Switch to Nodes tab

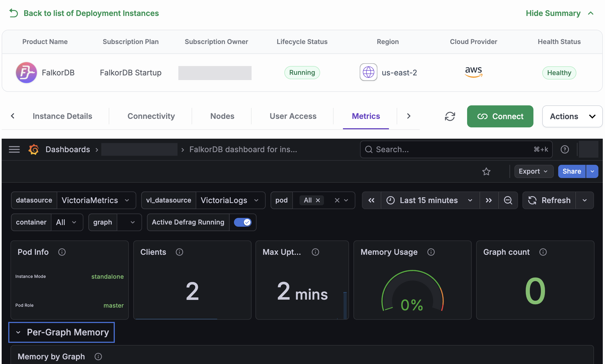click(222, 116)
